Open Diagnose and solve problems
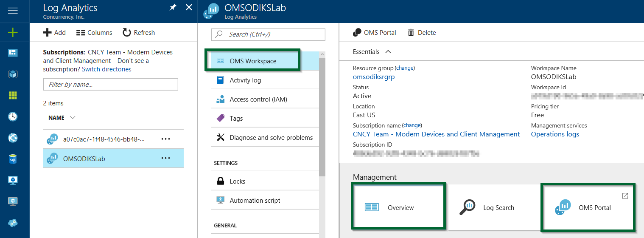Image resolution: width=644 pixels, height=238 pixels. click(265, 138)
